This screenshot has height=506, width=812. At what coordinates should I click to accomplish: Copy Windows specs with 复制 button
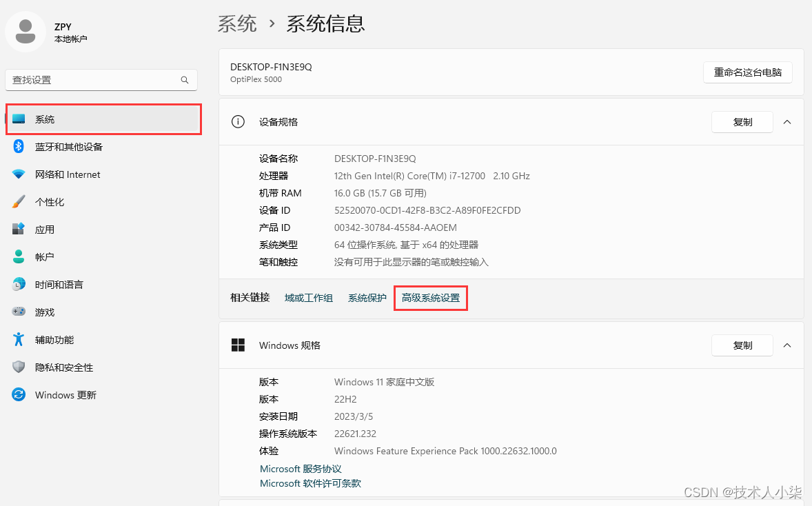(x=742, y=345)
